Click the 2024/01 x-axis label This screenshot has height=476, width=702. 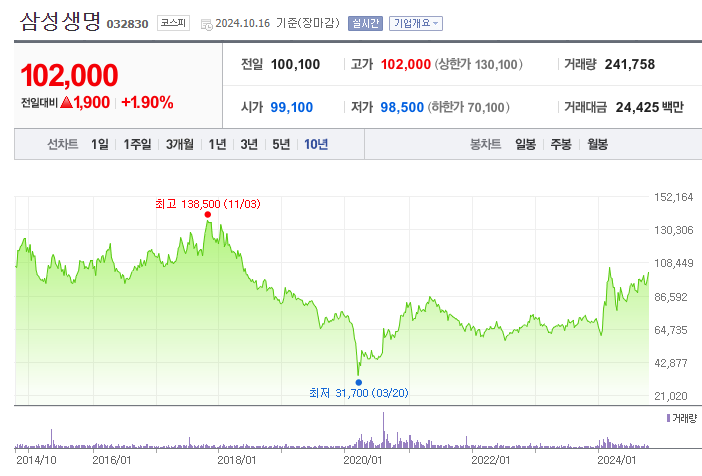pyautogui.click(x=617, y=460)
